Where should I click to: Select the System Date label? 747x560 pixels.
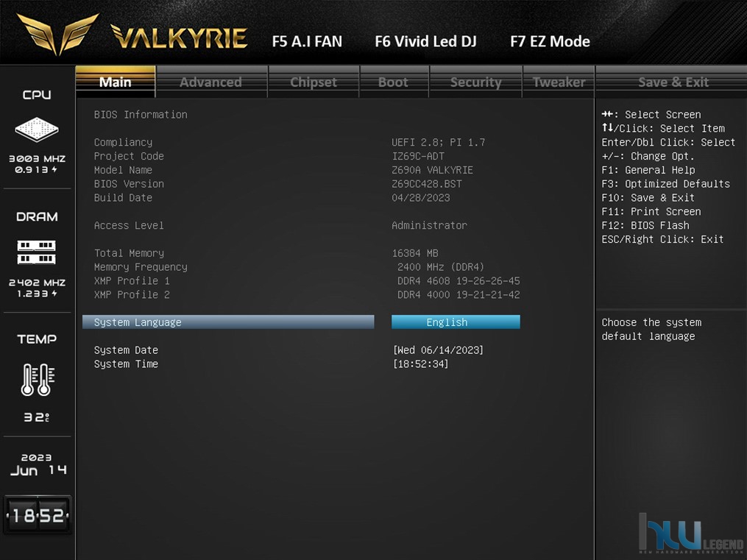point(127,350)
